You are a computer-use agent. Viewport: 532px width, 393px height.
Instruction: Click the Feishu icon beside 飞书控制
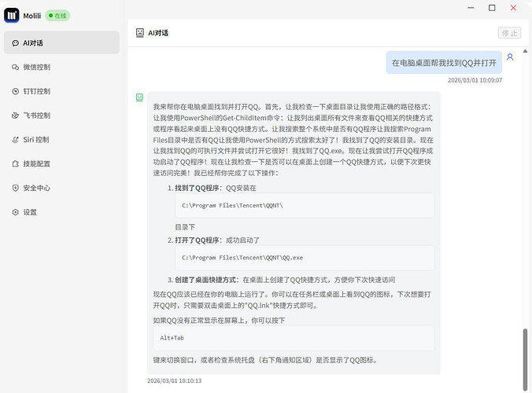pos(15,116)
